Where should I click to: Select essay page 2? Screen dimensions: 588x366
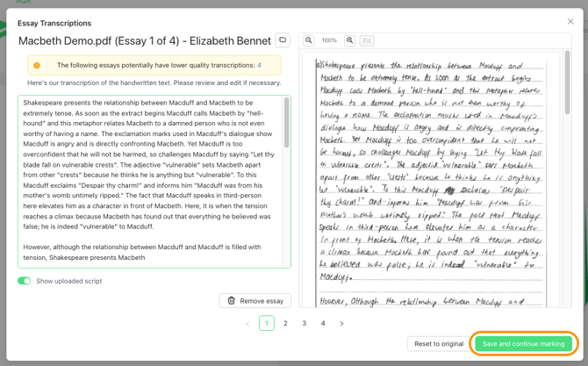point(285,323)
